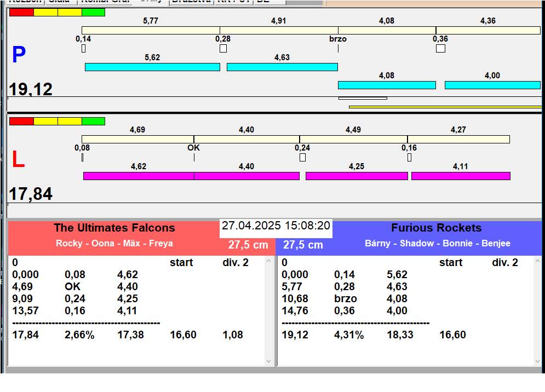The width and height of the screenshot is (545, 392).
Task: Click the 10,68 split in Rockets table
Action: pyautogui.click(x=295, y=299)
